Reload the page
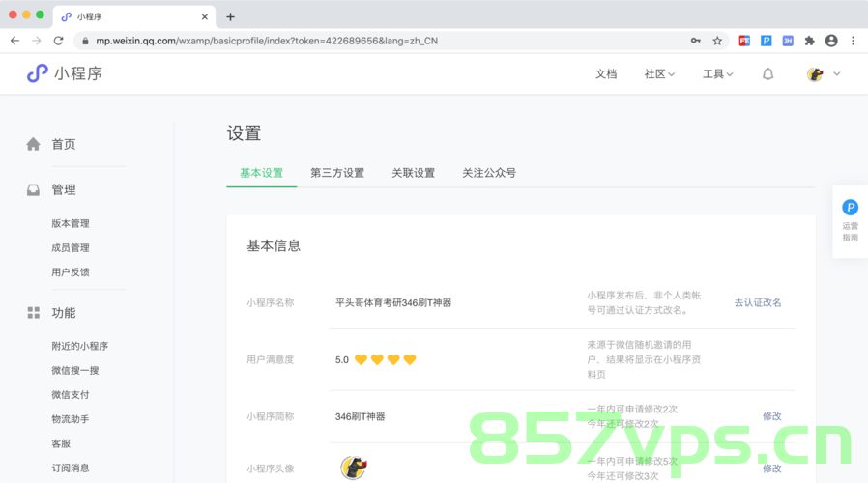868x483 pixels. pyautogui.click(x=58, y=41)
